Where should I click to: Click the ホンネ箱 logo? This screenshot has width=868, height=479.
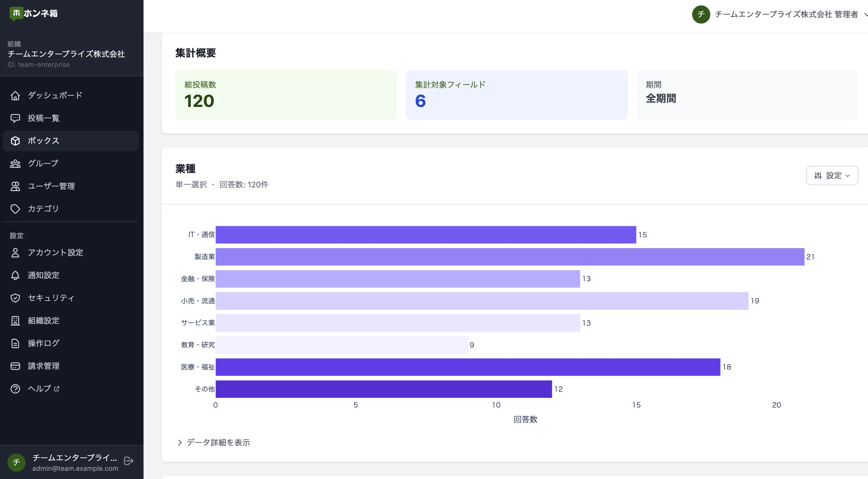click(x=33, y=14)
